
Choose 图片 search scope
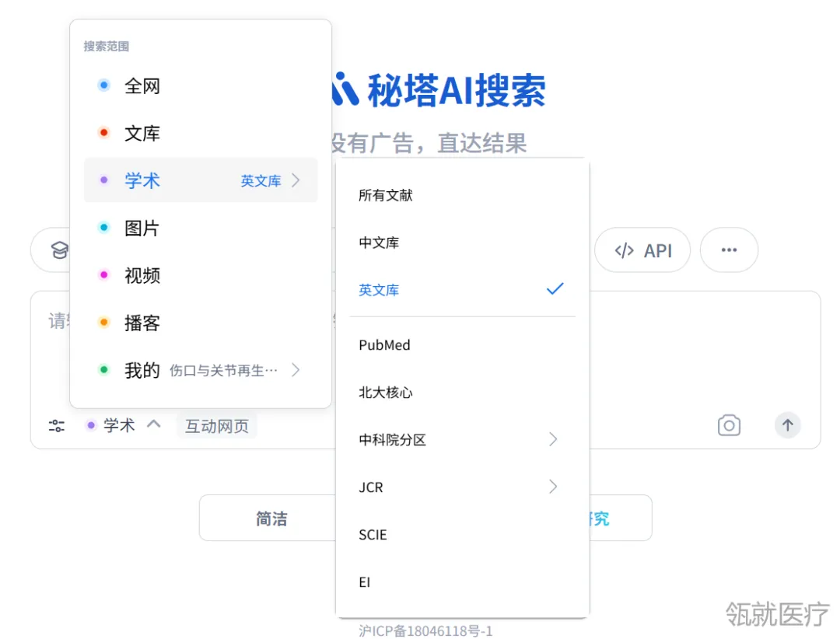click(201, 228)
